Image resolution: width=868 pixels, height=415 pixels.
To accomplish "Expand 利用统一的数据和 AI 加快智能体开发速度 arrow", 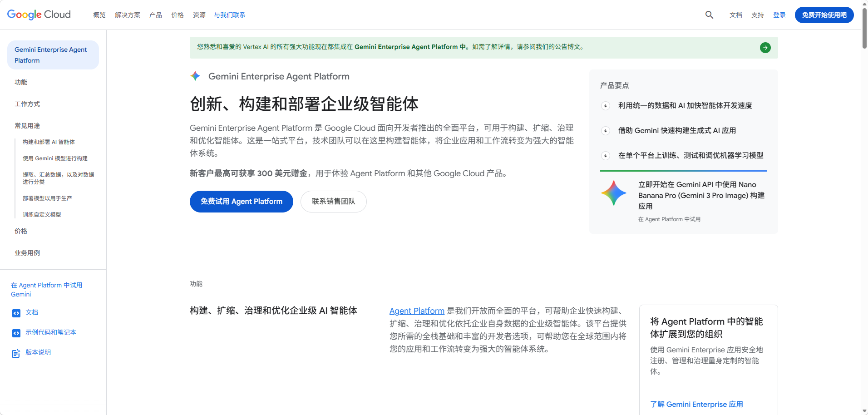I will (605, 106).
